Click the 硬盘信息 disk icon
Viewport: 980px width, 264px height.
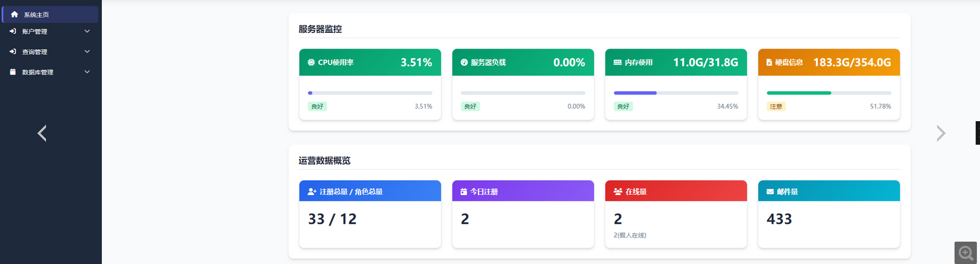pyautogui.click(x=769, y=63)
